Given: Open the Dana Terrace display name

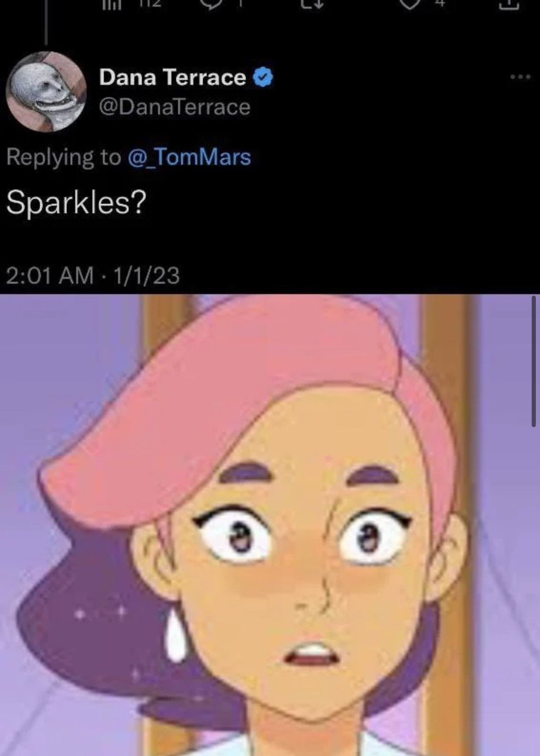Looking at the screenshot, I should [172, 77].
